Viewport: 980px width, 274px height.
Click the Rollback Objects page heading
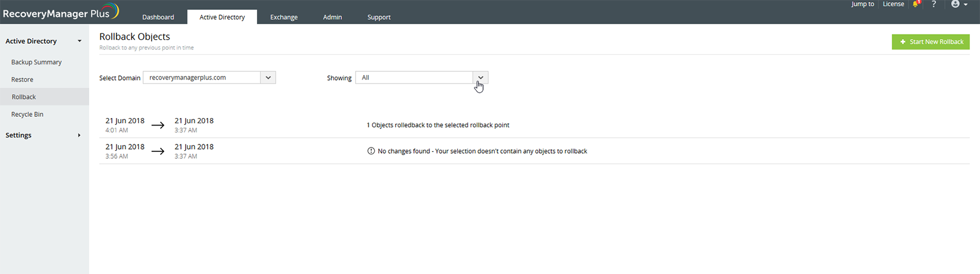point(134,37)
